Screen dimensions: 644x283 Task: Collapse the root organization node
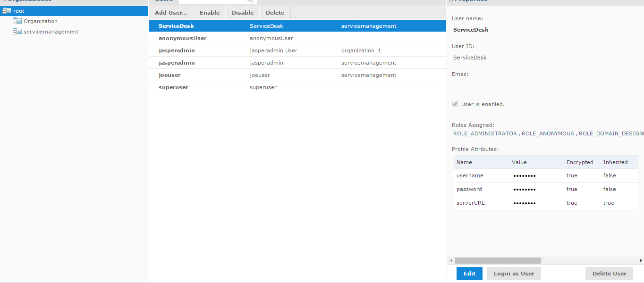click(x=4, y=10)
